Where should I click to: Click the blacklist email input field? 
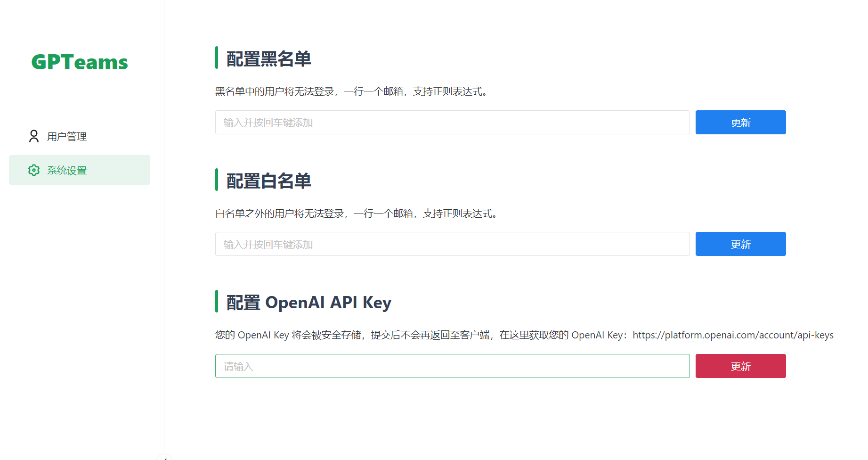pos(453,123)
